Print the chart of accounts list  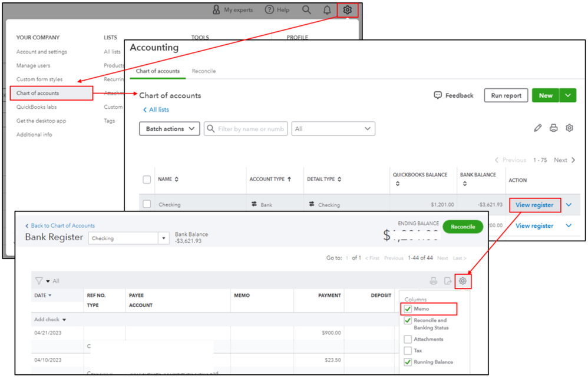tap(553, 128)
